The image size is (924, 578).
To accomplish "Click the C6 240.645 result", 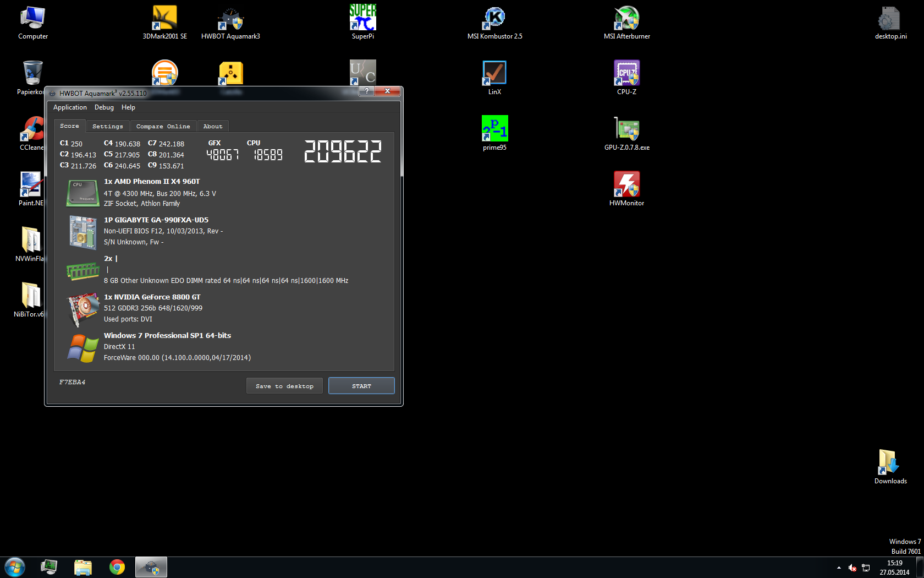I will point(122,166).
